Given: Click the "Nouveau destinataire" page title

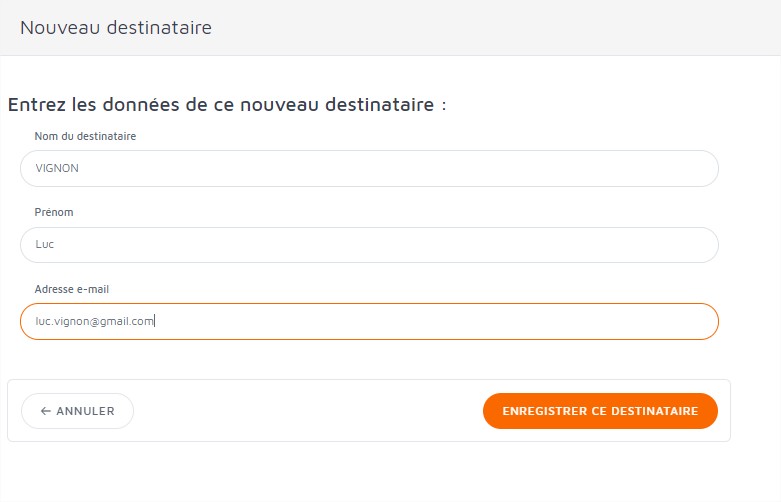Looking at the screenshot, I should click(x=116, y=28).
